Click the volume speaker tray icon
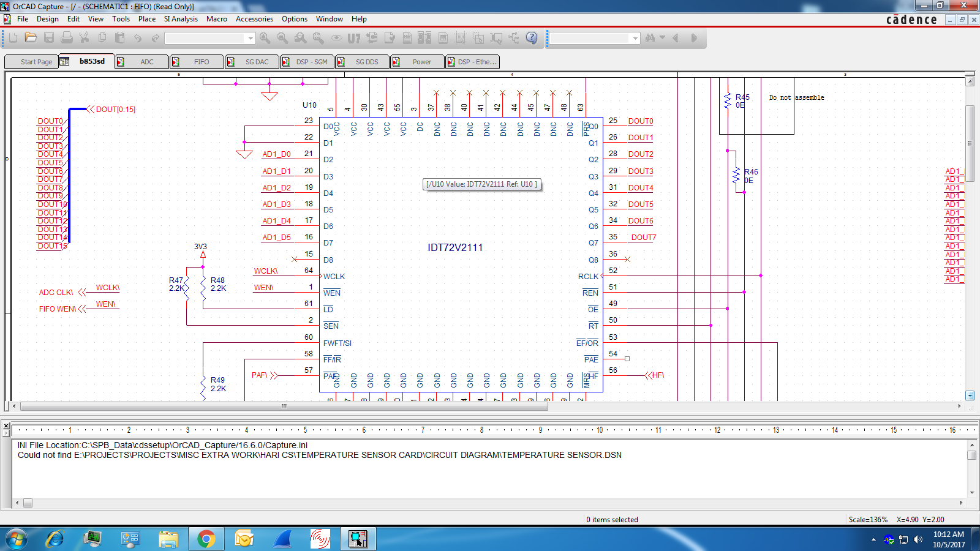This screenshot has width=980, height=551. (918, 539)
